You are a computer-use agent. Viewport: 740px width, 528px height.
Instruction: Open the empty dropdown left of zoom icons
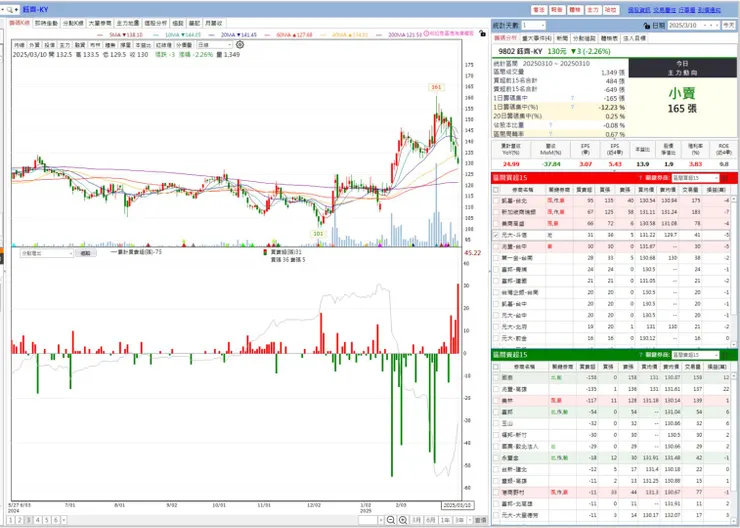[x=371, y=520]
